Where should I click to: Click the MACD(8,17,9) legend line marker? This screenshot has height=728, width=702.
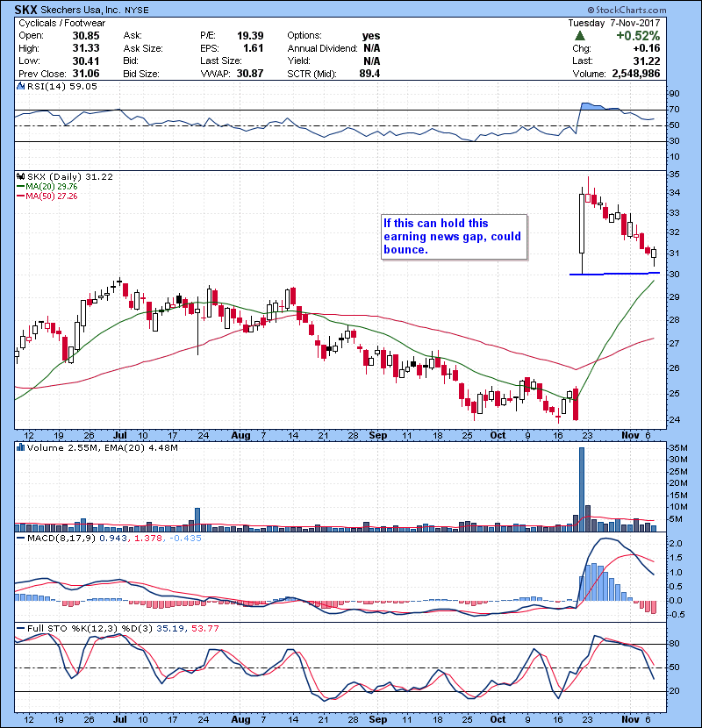coord(20,539)
